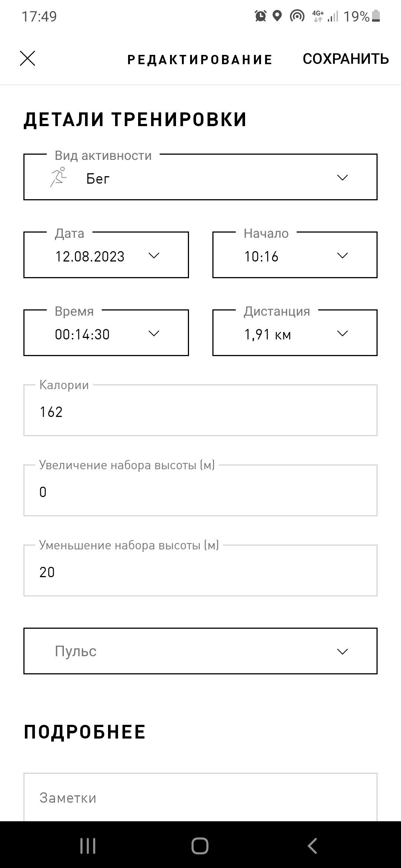Open Android recent apps navigation button
This screenshot has height=868, width=401.
pyautogui.click(x=88, y=846)
